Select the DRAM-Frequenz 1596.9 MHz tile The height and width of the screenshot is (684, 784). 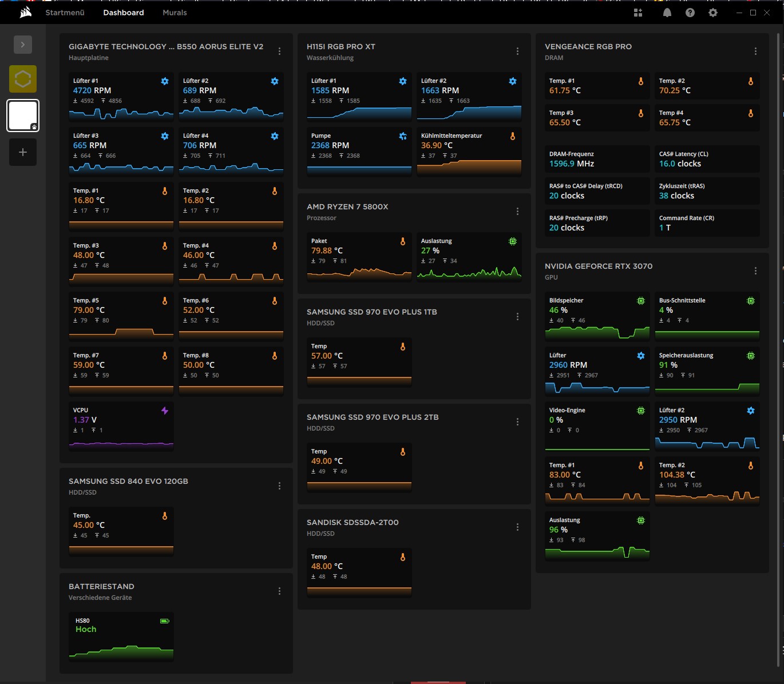[x=597, y=159]
